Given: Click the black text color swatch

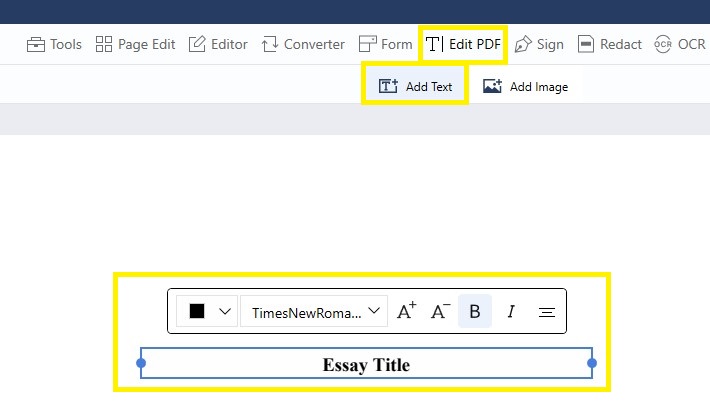Looking at the screenshot, I should click(x=197, y=311).
